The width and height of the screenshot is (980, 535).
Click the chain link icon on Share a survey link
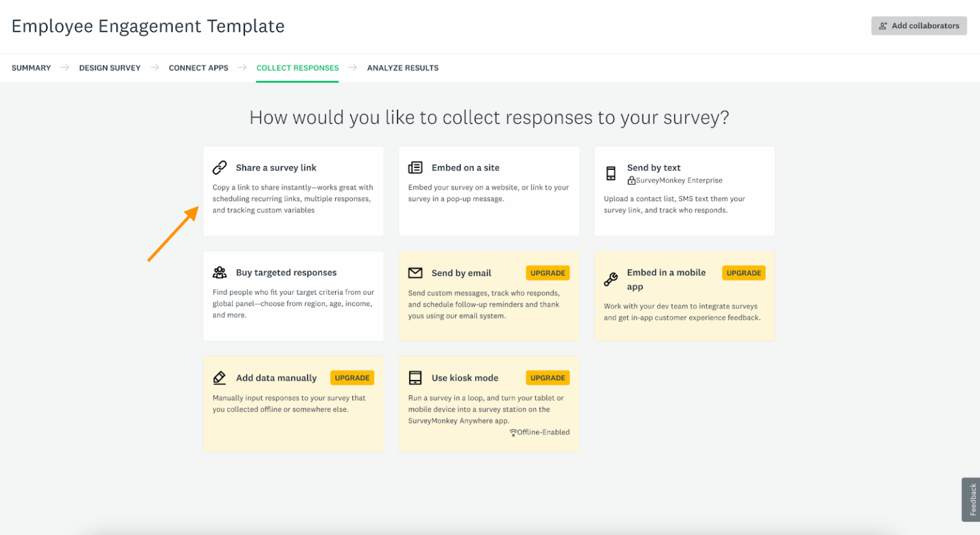(220, 167)
